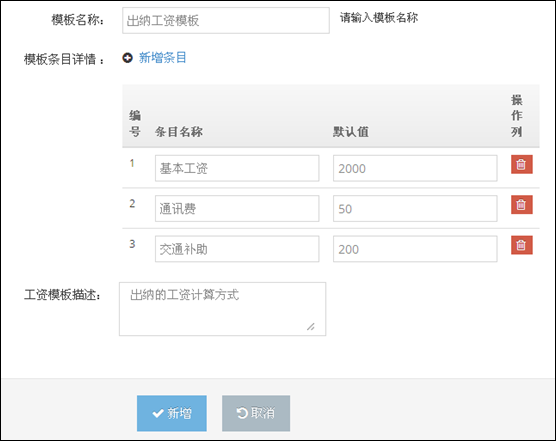Click the 取消 cancel button
The height and width of the screenshot is (441, 556).
(x=256, y=413)
